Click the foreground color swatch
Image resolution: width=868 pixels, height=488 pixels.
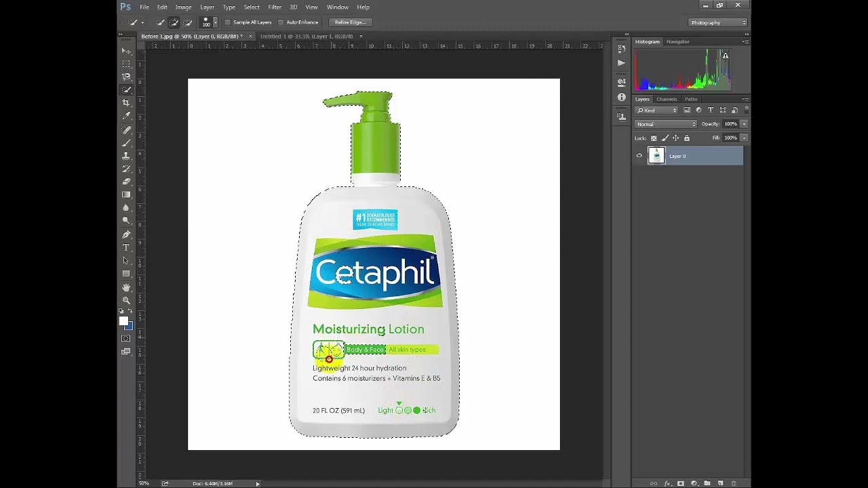pyautogui.click(x=123, y=321)
